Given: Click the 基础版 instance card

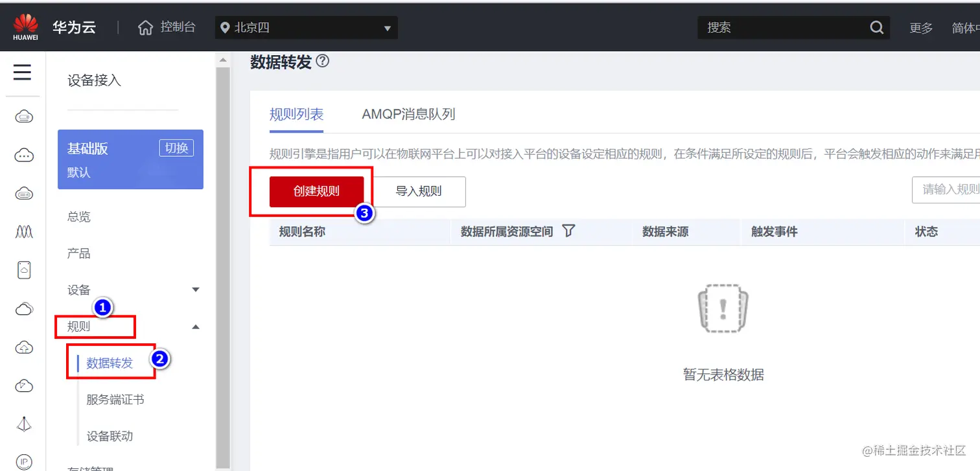Looking at the screenshot, I should click(130, 159).
